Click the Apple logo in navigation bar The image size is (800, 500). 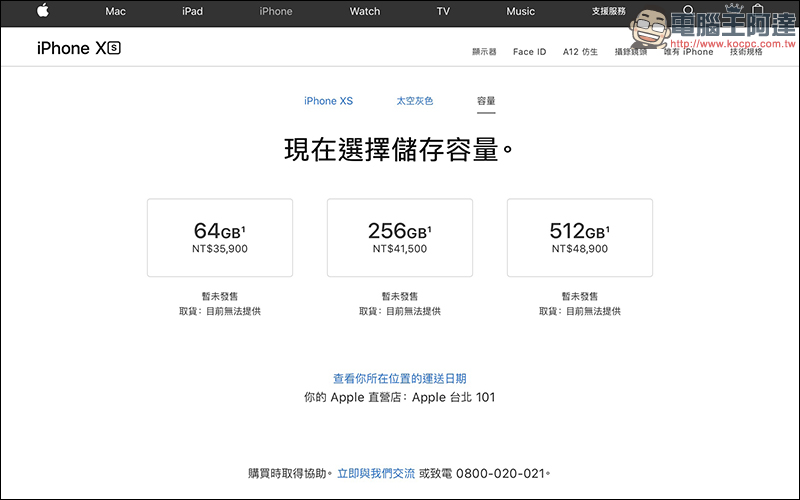(x=43, y=11)
